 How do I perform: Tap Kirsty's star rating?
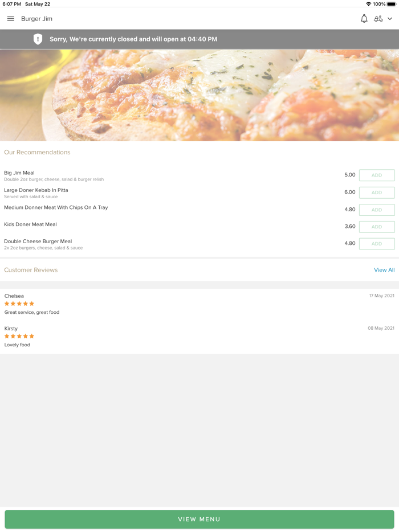click(x=19, y=336)
